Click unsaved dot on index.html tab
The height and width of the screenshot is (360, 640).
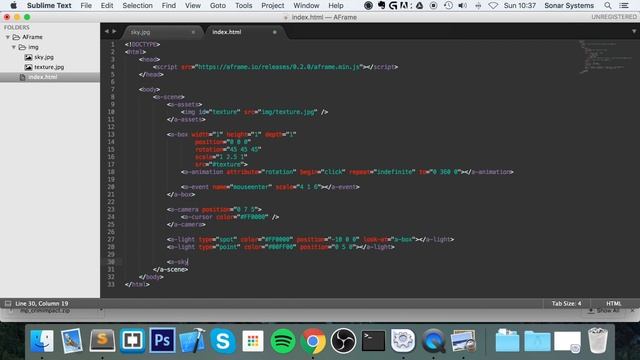pyautogui.click(x=274, y=32)
